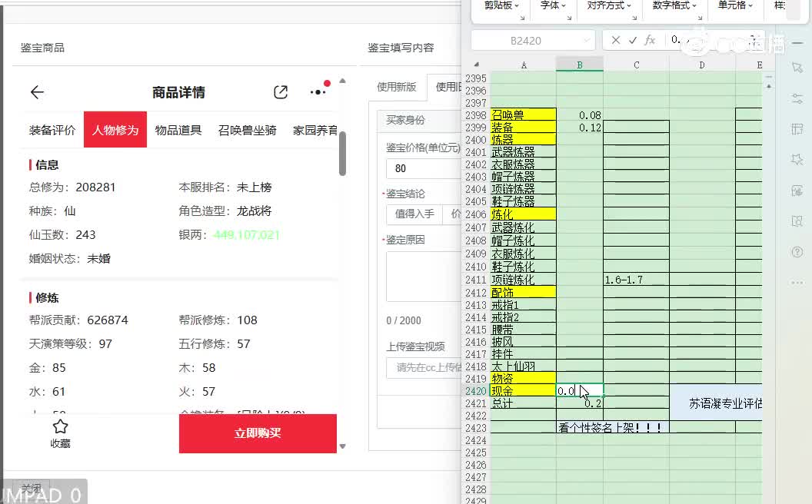Open 数字格式 group dialog launcher arrow

point(700,18)
